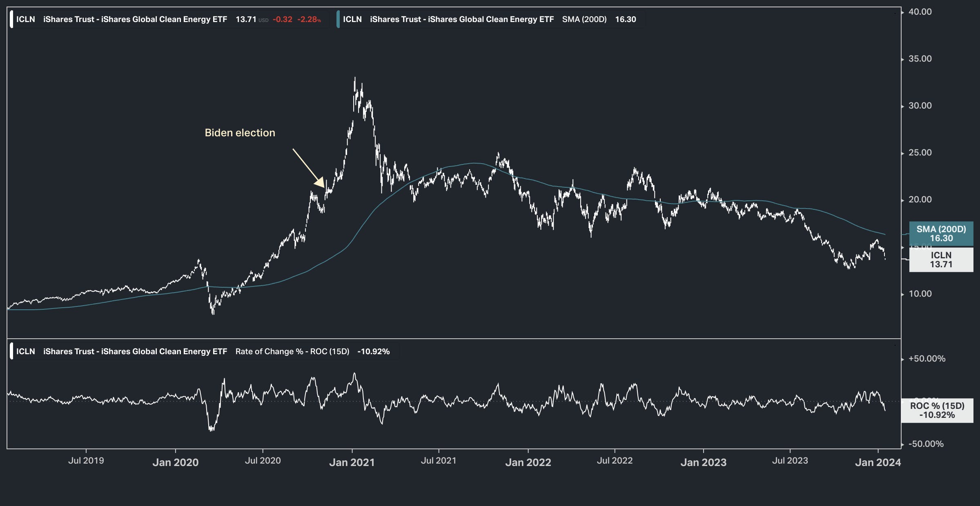Click the Jul 2020 date axis label
Screen dimensions: 980x506
[263, 461]
